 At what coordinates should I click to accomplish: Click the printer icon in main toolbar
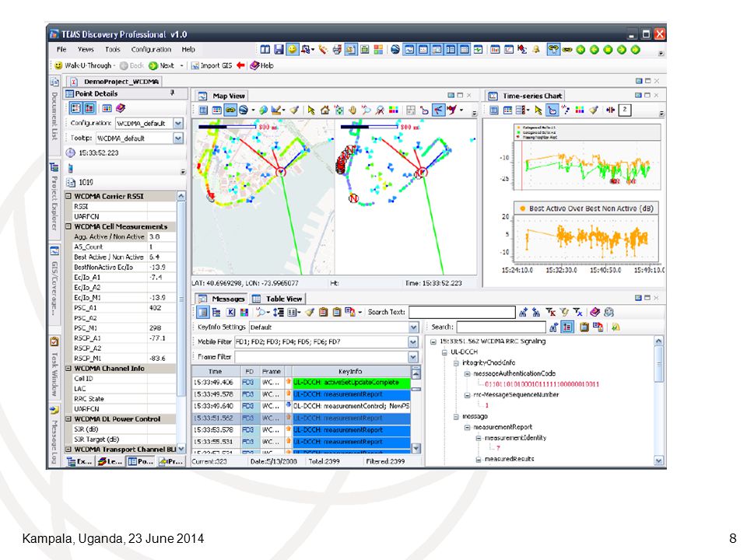tap(337, 50)
